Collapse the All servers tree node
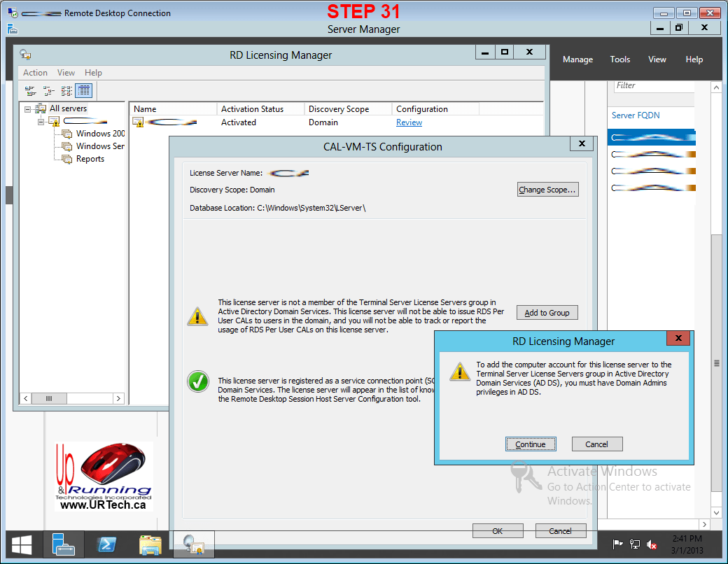 coord(28,109)
